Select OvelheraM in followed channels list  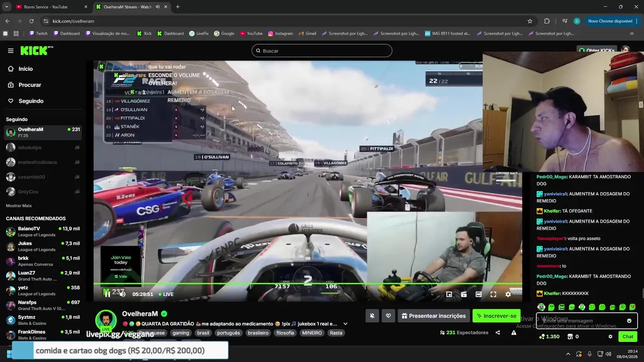43,132
